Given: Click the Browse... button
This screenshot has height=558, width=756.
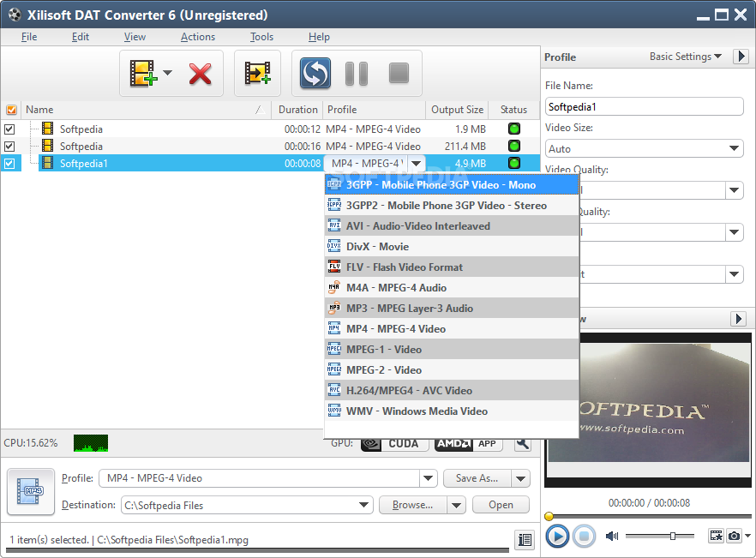Looking at the screenshot, I should pos(413,505).
